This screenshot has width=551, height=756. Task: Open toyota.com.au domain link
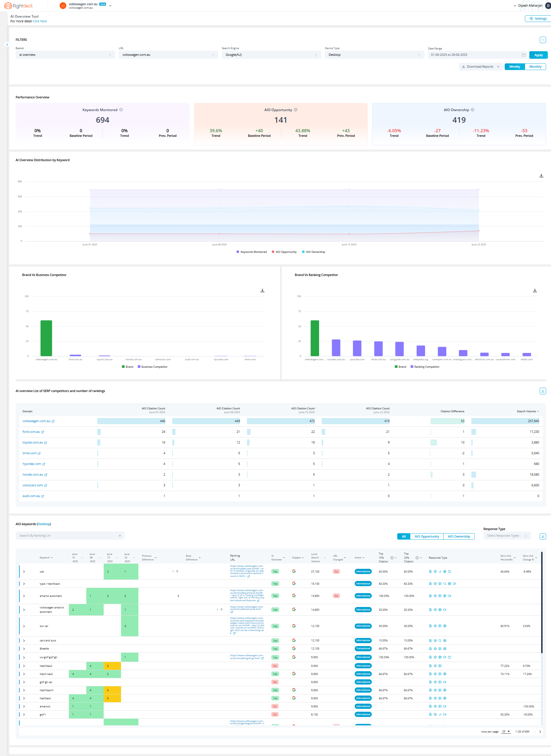click(33, 443)
